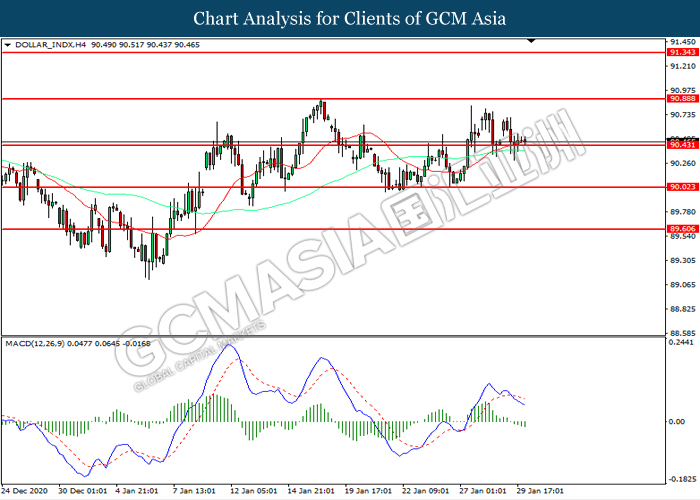The image size is (700, 500).
Task: Click the dropdown triangle before DOLLAR_INDX,H4
Action: tap(7, 45)
